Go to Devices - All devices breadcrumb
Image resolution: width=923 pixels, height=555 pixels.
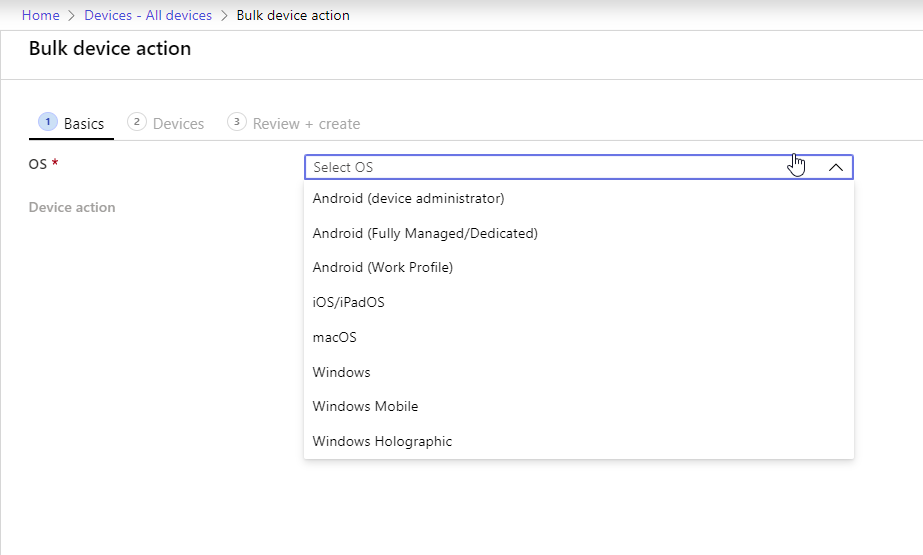148,15
